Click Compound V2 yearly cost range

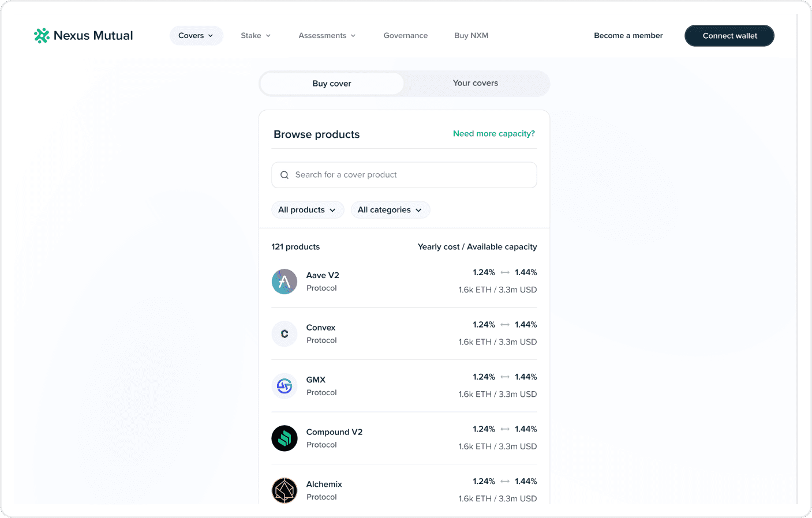coord(505,429)
